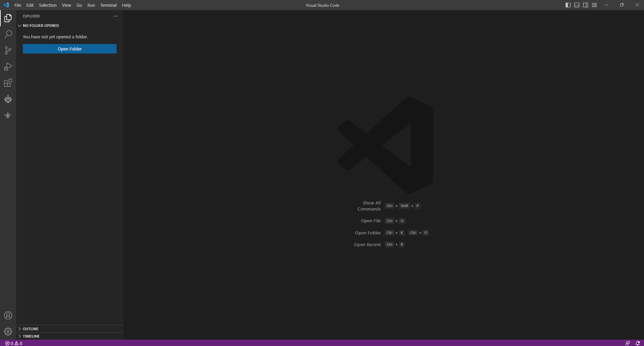Open the File menu
Image resolution: width=644 pixels, height=346 pixels.
[18, 5]
